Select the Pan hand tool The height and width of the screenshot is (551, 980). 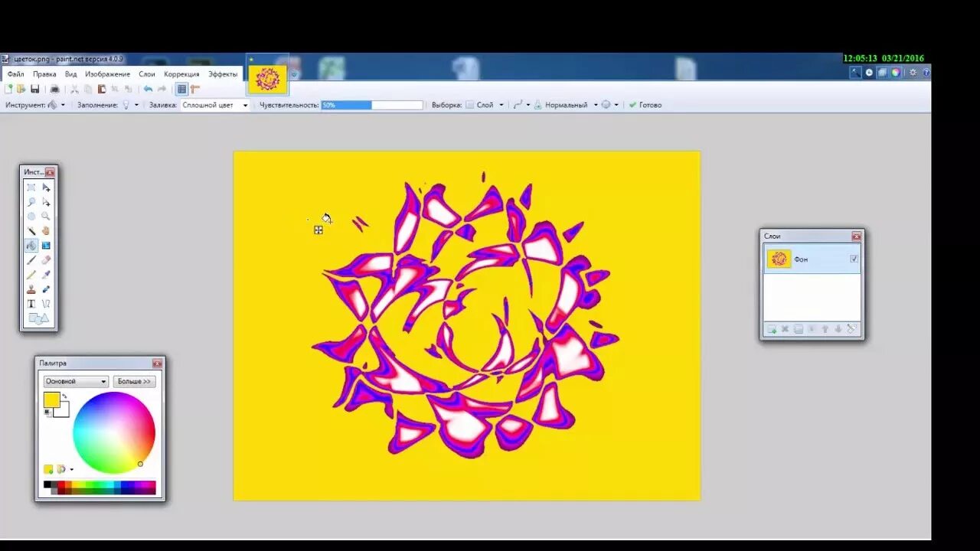(x=46, y=231)
